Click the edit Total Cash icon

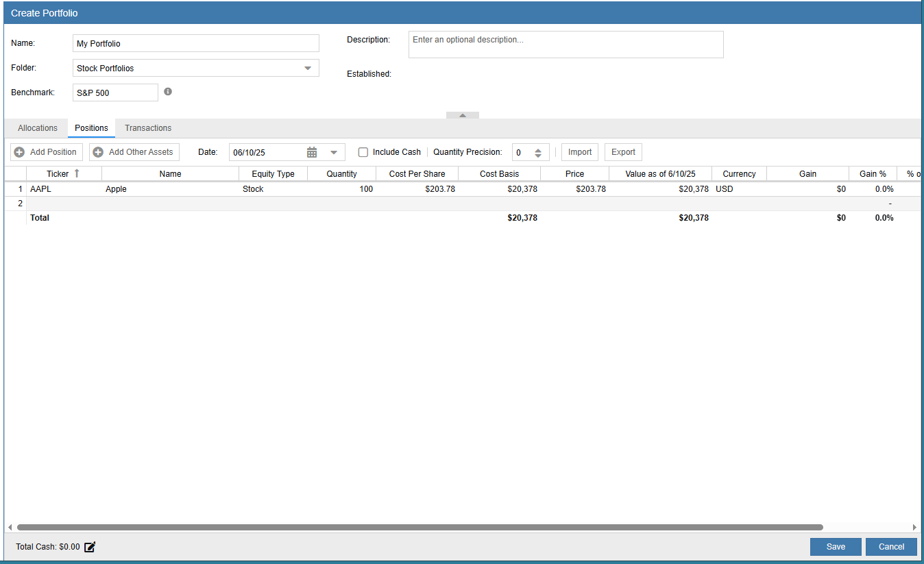[90, 547]
